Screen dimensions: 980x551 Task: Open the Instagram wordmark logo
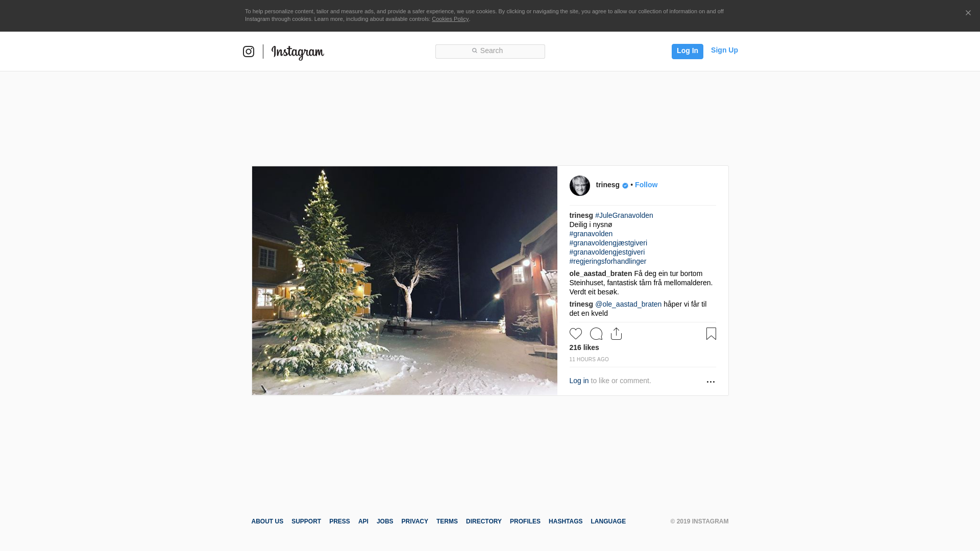pyautogui.click(x=298, y=53)
